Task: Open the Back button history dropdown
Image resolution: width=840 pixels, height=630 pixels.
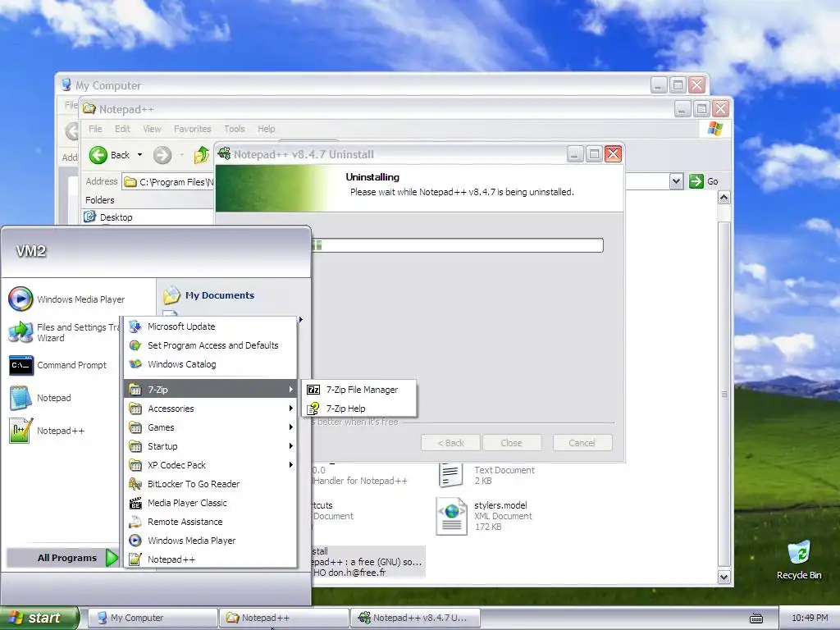Action: [139, 155]
